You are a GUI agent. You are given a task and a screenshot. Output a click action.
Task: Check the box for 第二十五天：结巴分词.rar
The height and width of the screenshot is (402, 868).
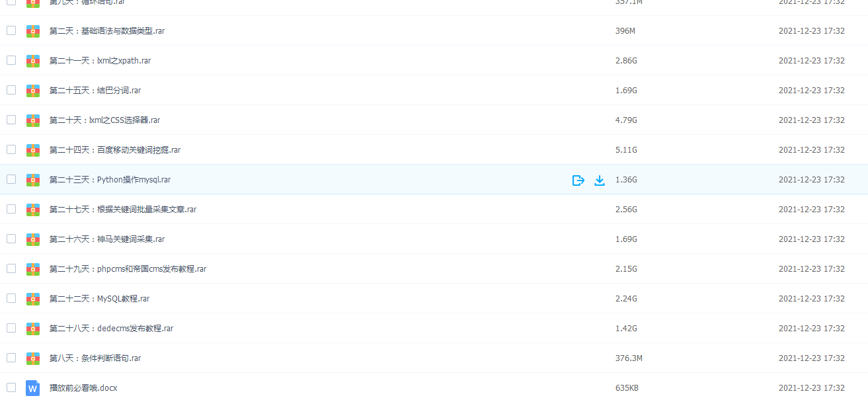point(11,90)
